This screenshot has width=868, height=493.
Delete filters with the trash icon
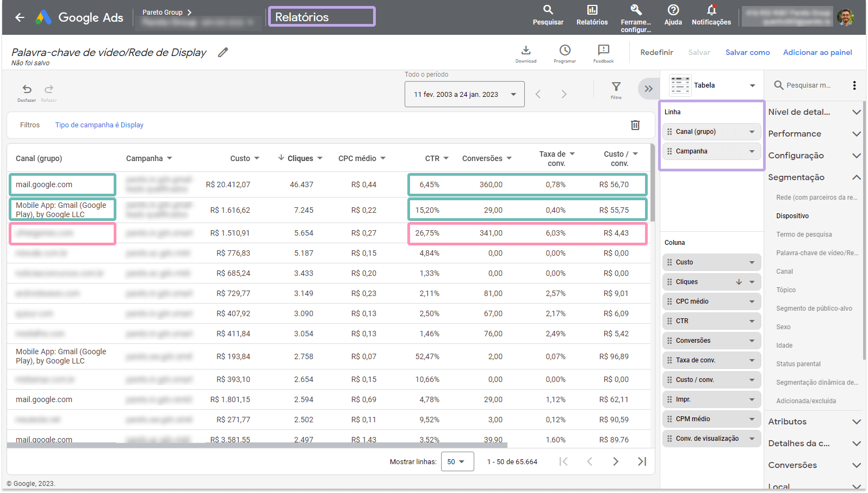635,125
